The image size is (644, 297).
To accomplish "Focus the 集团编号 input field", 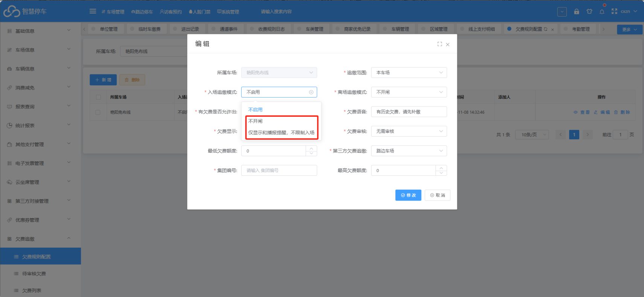I will pos(279,171).
